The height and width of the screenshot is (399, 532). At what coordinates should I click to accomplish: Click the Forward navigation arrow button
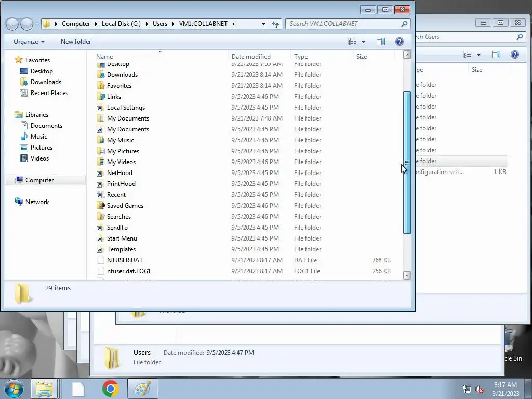tap(26, 24)
